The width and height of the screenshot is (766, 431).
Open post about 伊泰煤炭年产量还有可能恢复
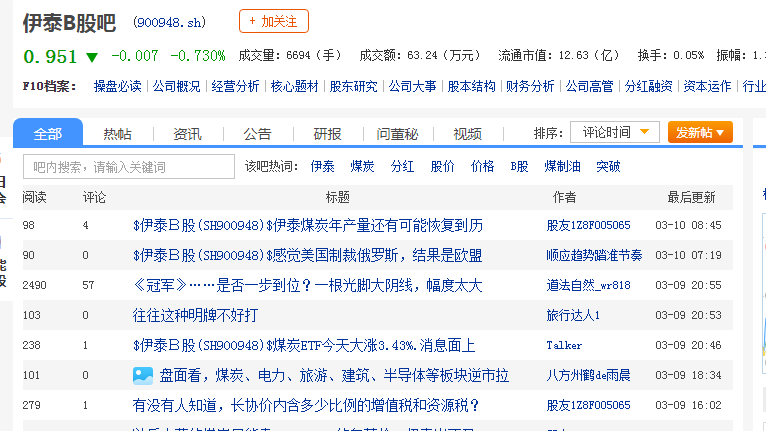point(308,225)
